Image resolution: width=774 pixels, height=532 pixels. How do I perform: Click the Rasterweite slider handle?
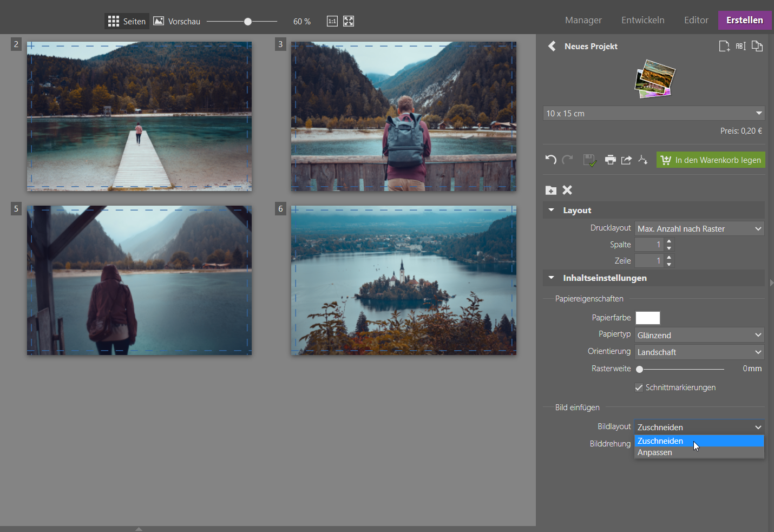point(640,369)
